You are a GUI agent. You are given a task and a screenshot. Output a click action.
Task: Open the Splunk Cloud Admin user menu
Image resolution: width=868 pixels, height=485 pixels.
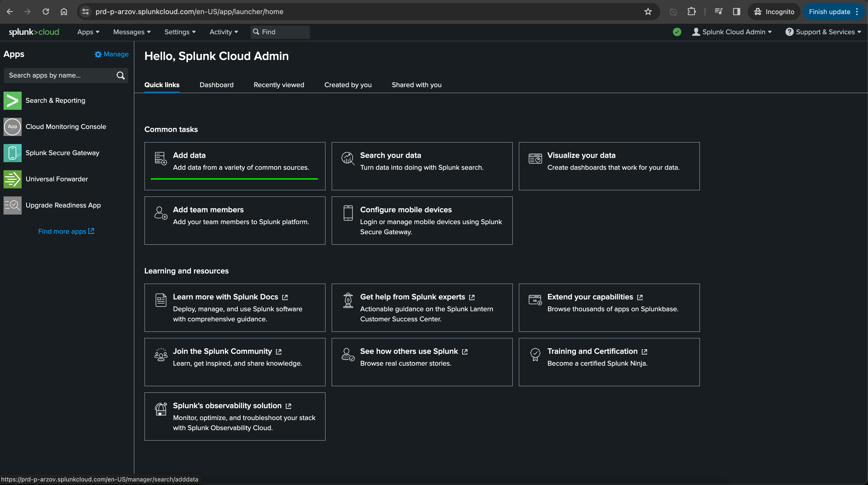point(732,32)
